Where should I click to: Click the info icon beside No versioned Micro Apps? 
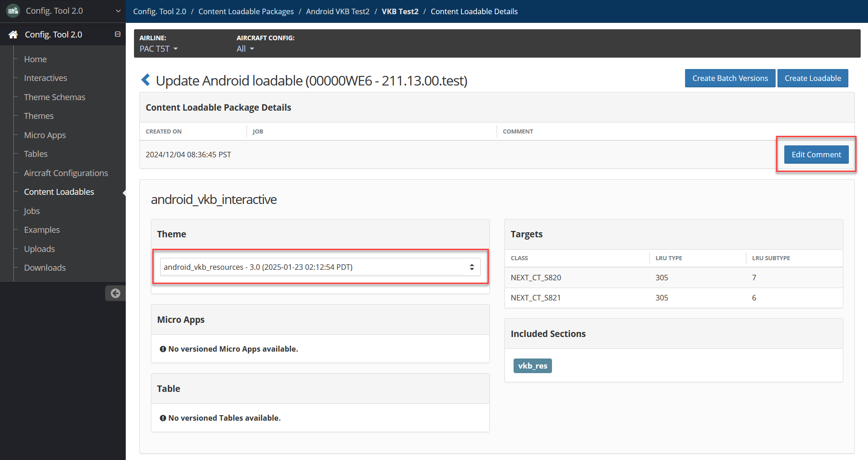(x=163, y=349)
